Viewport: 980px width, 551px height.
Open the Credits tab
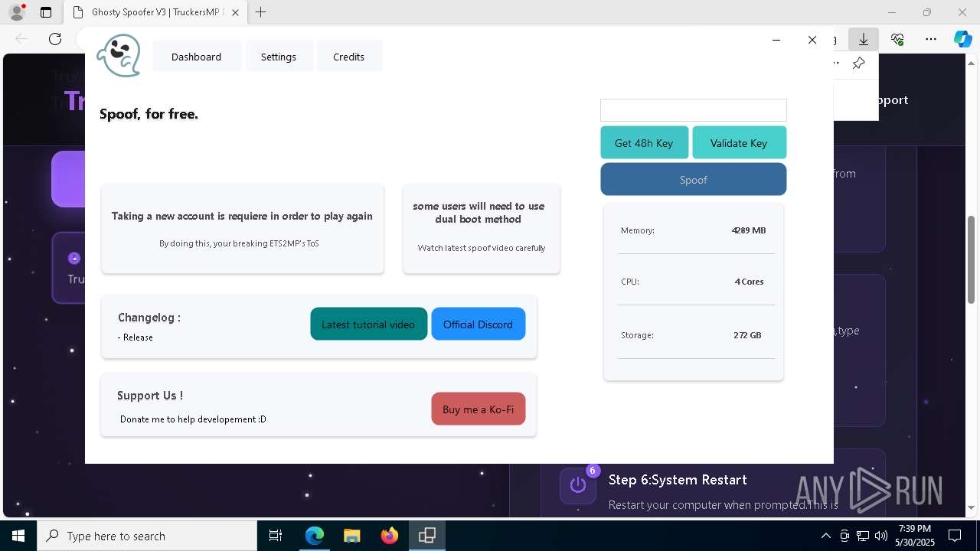click(x=349, y=57)
